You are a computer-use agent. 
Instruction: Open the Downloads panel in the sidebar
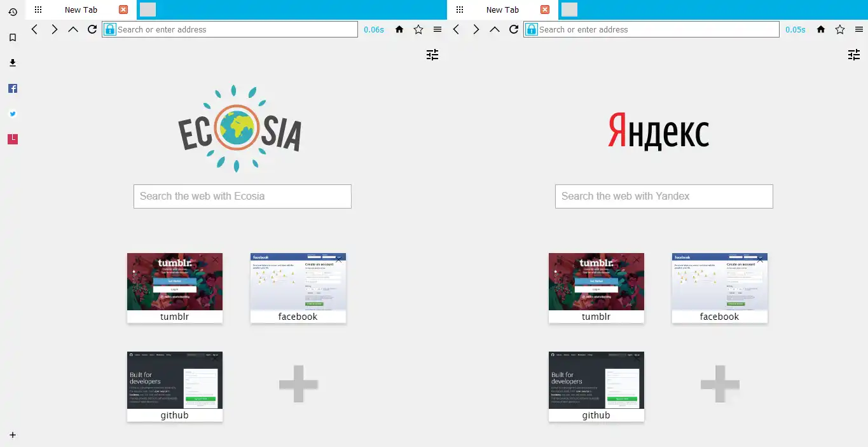coord(13,63)
